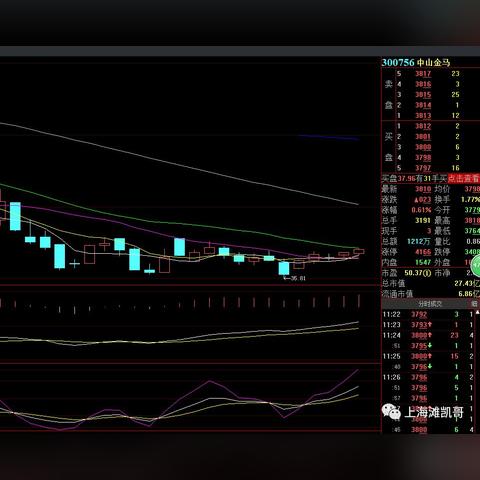Click the 内盘 value 1547
Screen dimensions: 480x480
tap(423, 262)
